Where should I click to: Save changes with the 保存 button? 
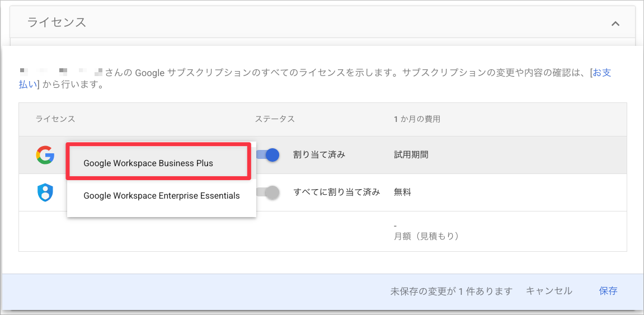608,291
